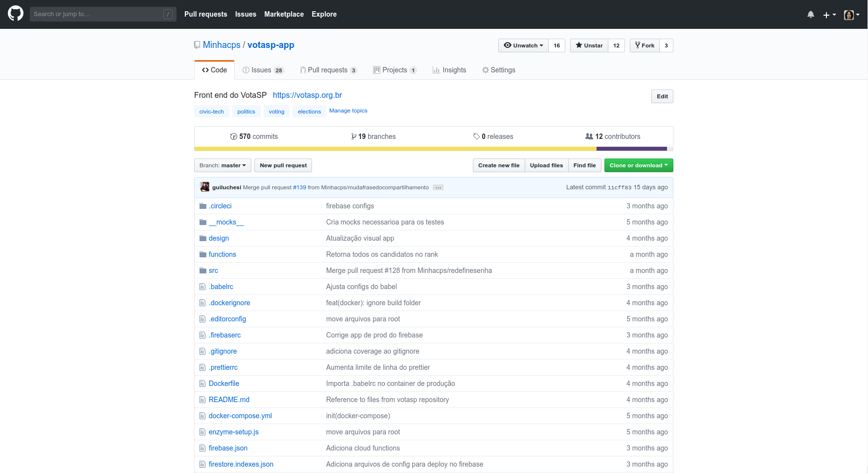
Task: Toggle Unwatch for this repository
Action: 523,45
